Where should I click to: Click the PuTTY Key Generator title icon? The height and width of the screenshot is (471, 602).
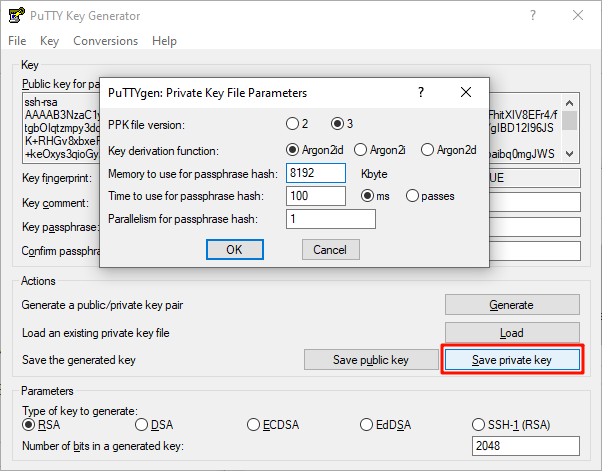pos(16,15)
